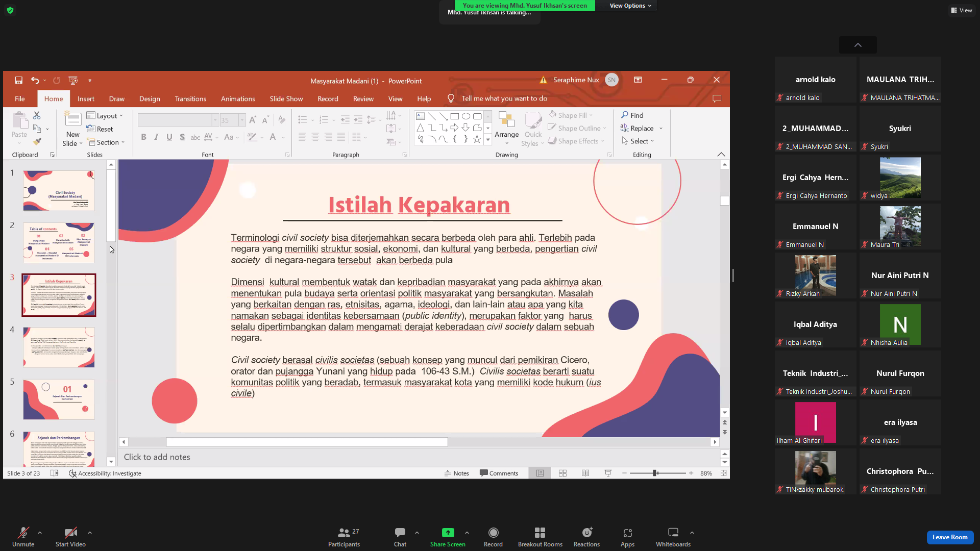Open the Animations ribbon tab

[x=238, y=98]
